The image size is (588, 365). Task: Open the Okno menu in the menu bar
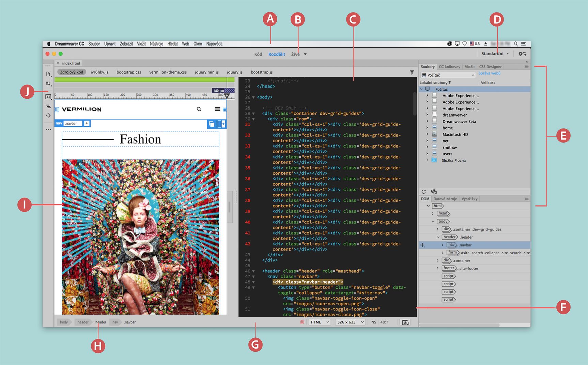click(197, 44)
